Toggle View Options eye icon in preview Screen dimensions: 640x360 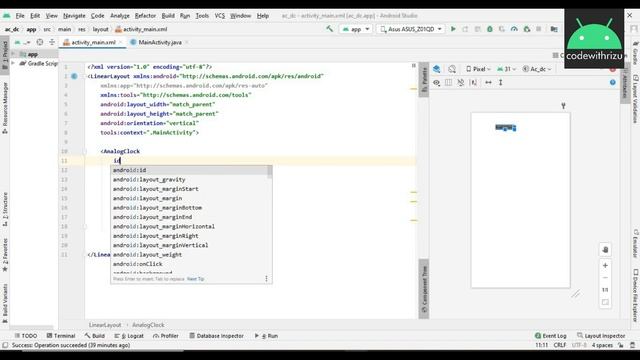click(x=437, y=82)
